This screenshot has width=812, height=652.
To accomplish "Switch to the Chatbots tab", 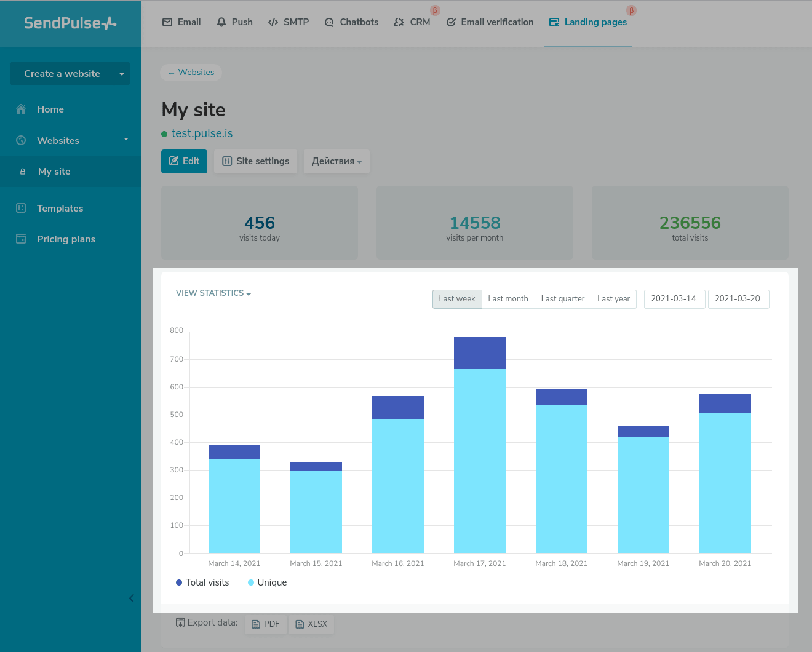I will click(351, 22).
